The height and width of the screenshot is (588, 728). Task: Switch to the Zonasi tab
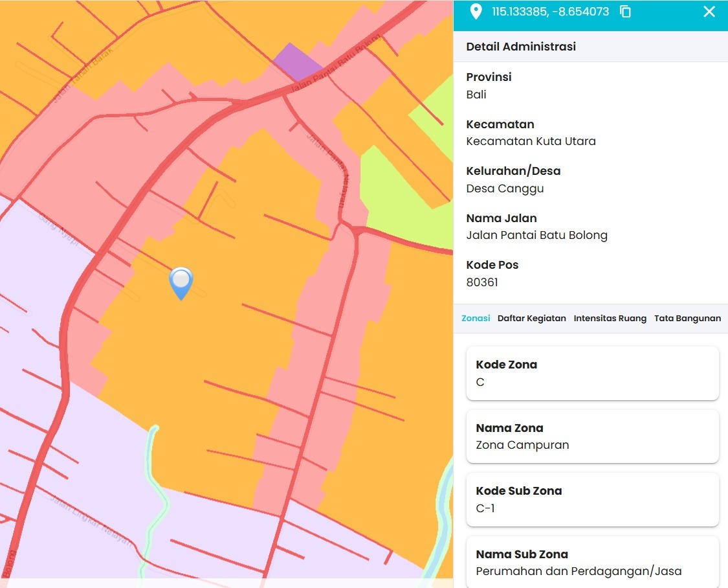476,318
